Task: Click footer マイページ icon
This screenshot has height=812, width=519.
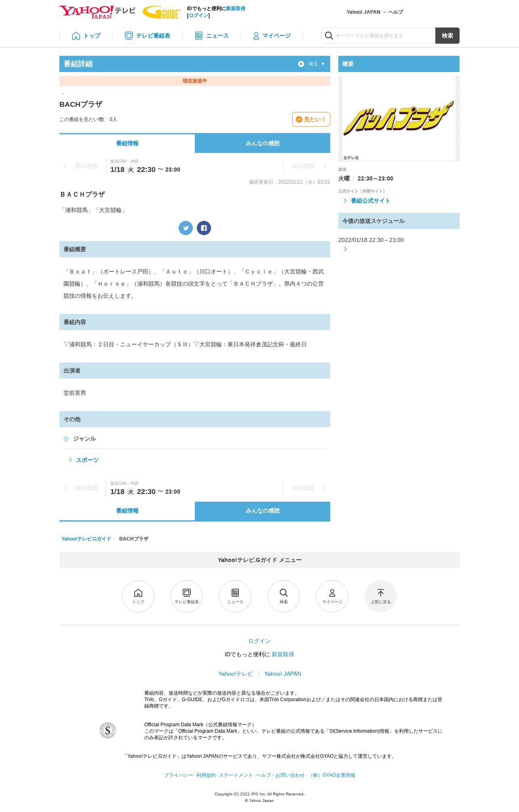Action: pos(332,596)
